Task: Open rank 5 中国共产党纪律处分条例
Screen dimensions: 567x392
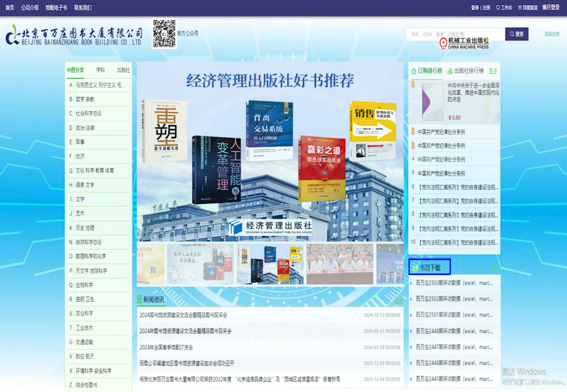Action: pyautogui.click(x=441, y=173)
